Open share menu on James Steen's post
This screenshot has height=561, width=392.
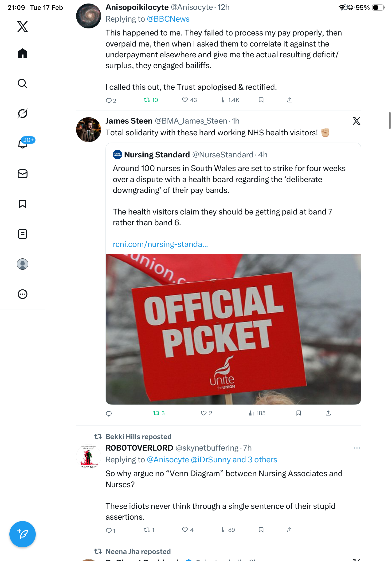pos(328,413)
